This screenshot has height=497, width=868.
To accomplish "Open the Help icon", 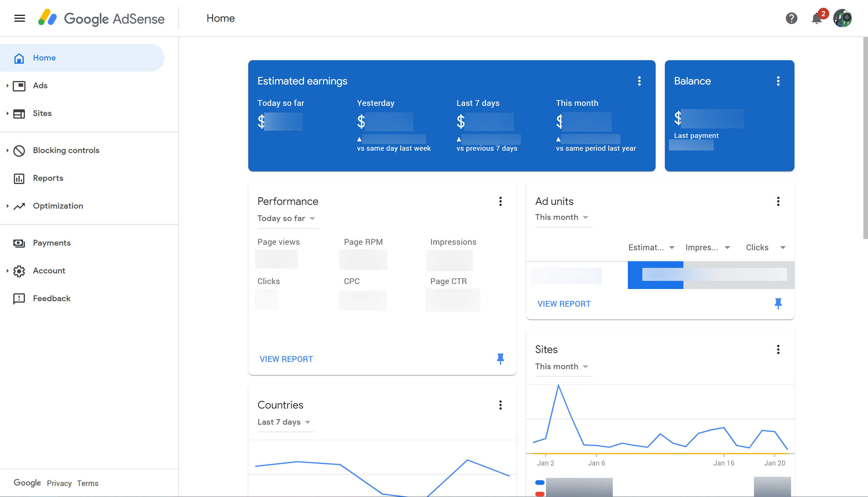I will point(791,19).
